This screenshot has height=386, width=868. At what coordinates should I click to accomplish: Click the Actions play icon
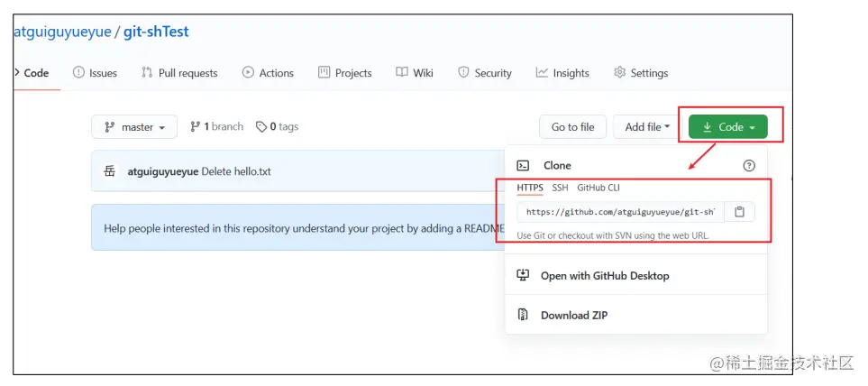[x=248, y=72]
